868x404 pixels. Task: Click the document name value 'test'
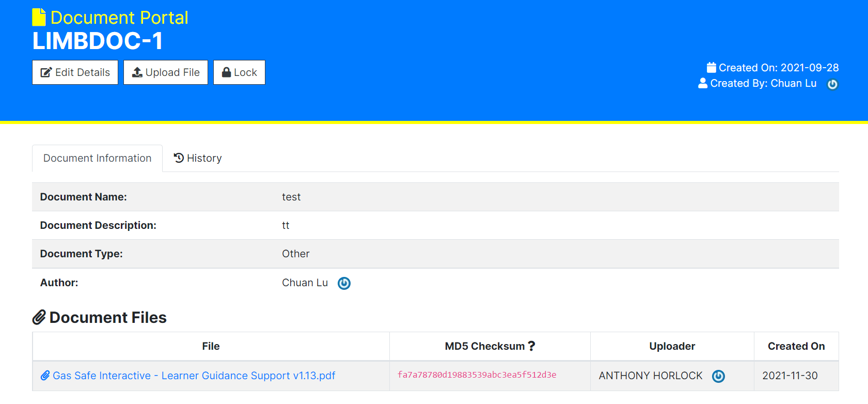291,197
